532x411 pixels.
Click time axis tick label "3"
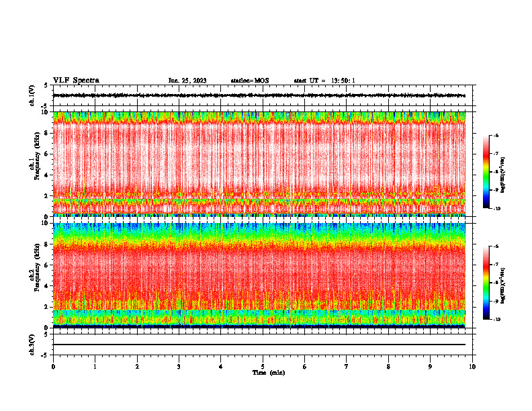pos(179,367)
